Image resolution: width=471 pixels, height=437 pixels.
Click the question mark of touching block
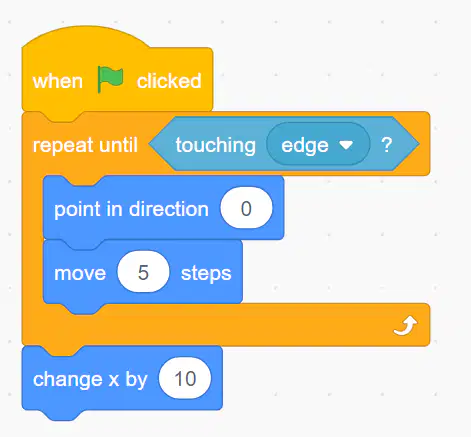click(x=387, y=145)
